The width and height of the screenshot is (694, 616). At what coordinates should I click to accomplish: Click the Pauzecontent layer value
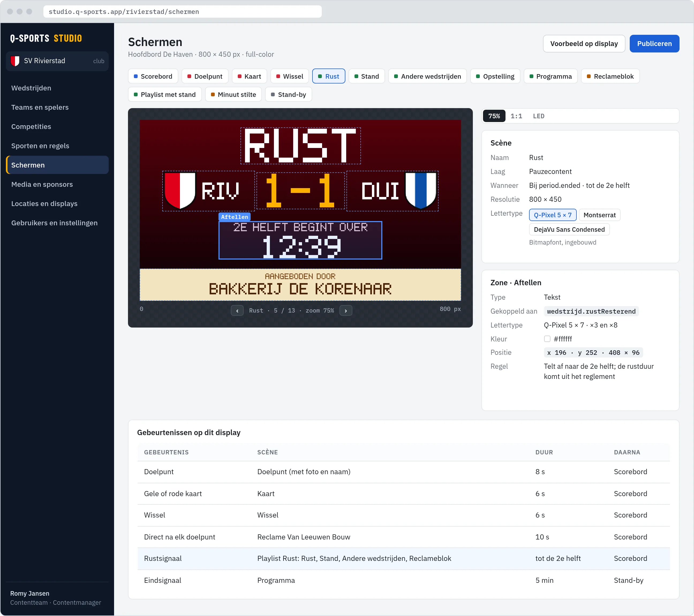[x=550, y=172]
